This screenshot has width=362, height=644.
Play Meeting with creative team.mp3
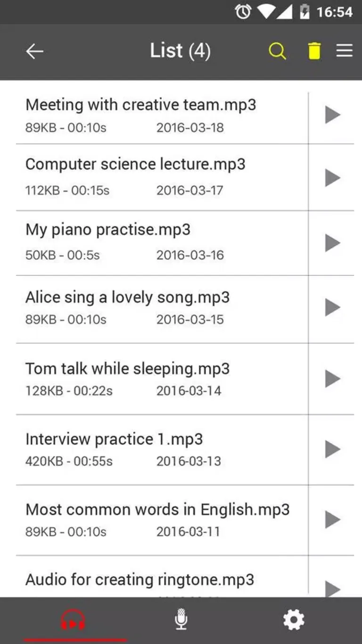tap(332, 115)
